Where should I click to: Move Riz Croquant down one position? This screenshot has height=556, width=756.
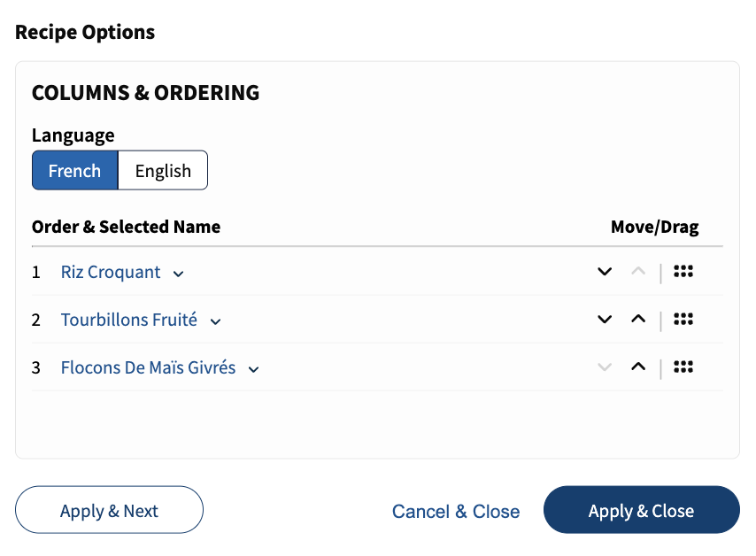tap(605, 272)
